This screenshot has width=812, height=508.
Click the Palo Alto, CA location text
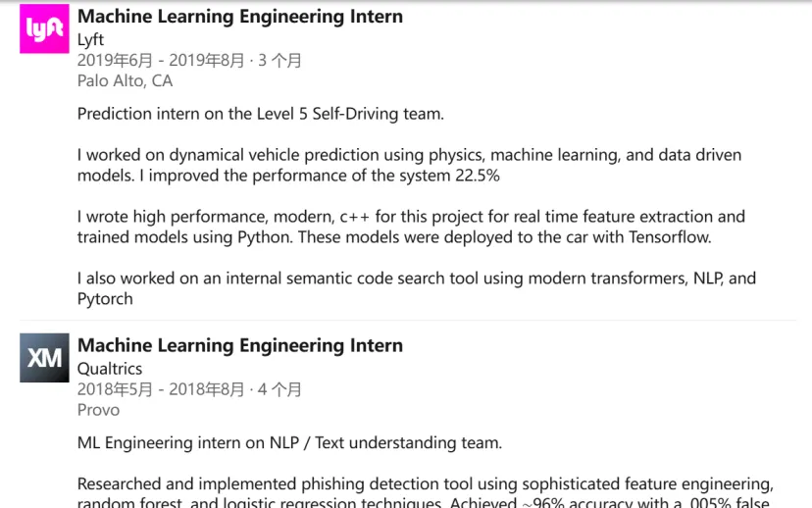click(x=125, y=80)
